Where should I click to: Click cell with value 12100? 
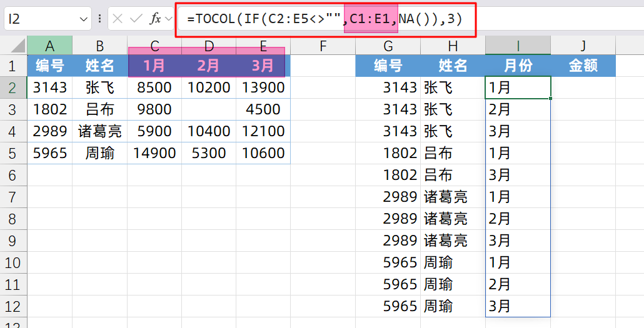[263, 131]
